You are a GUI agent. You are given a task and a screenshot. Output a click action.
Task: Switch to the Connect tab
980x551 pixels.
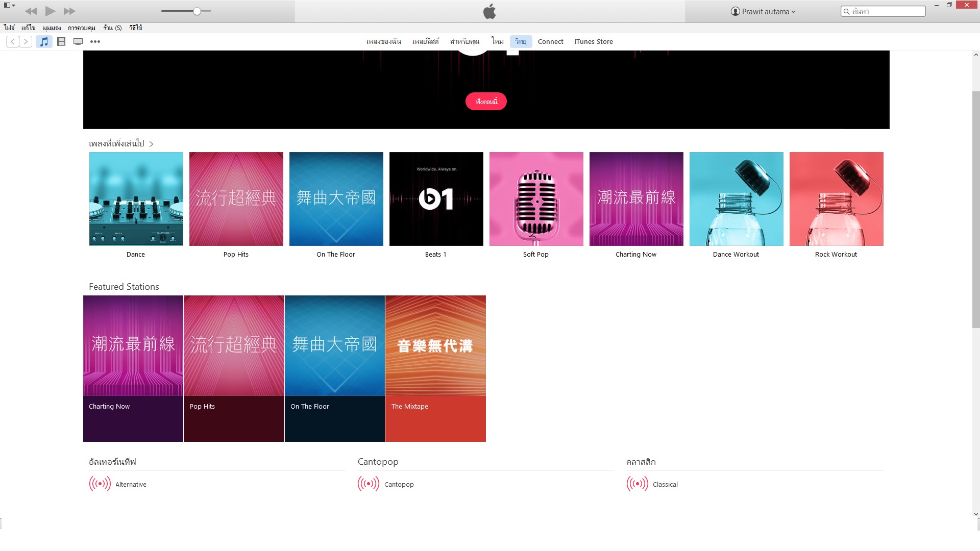(x=550, y=41)
